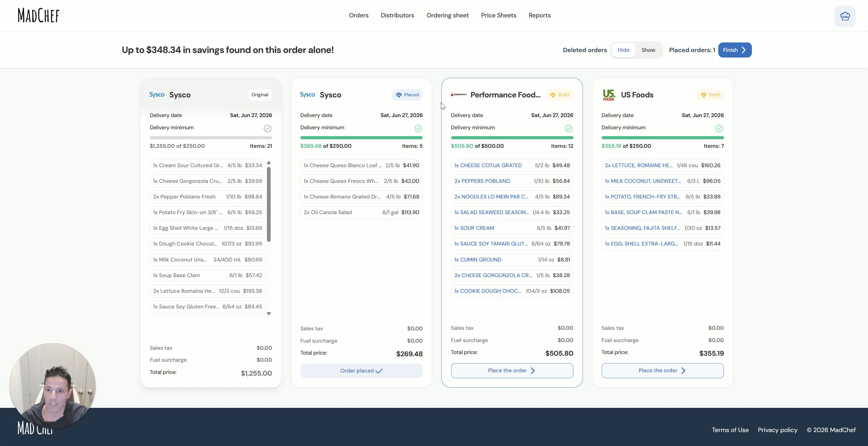Open NOODLES LO MEIN item

click(x=512, y=197)
